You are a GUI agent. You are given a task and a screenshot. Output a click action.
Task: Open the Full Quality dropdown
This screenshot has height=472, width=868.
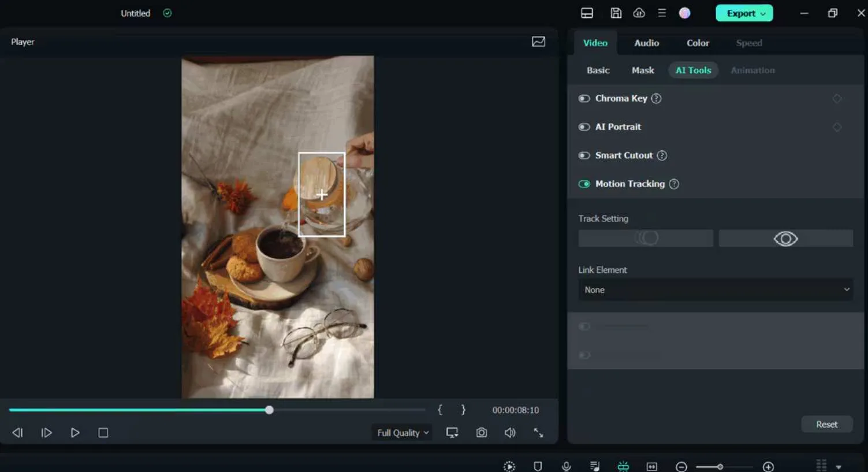[403, 433]
